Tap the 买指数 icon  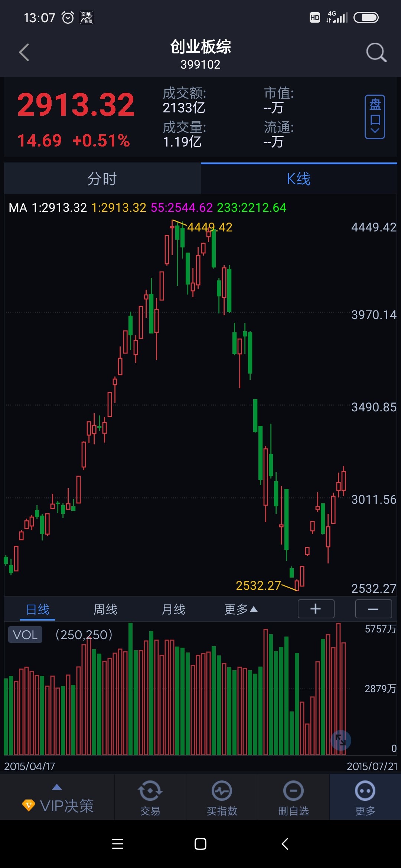[x=222, y=798]
